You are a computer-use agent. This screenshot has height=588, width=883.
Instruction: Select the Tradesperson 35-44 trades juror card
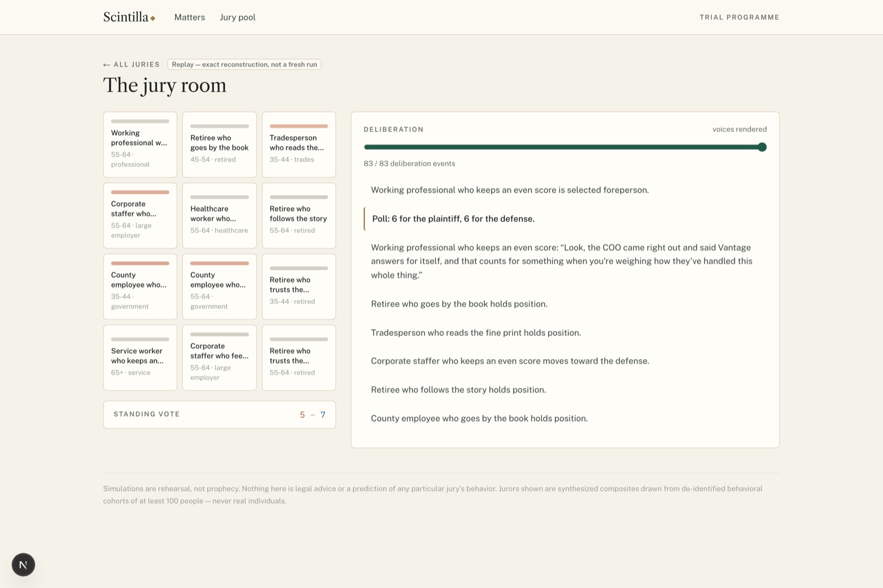[299, 145]
